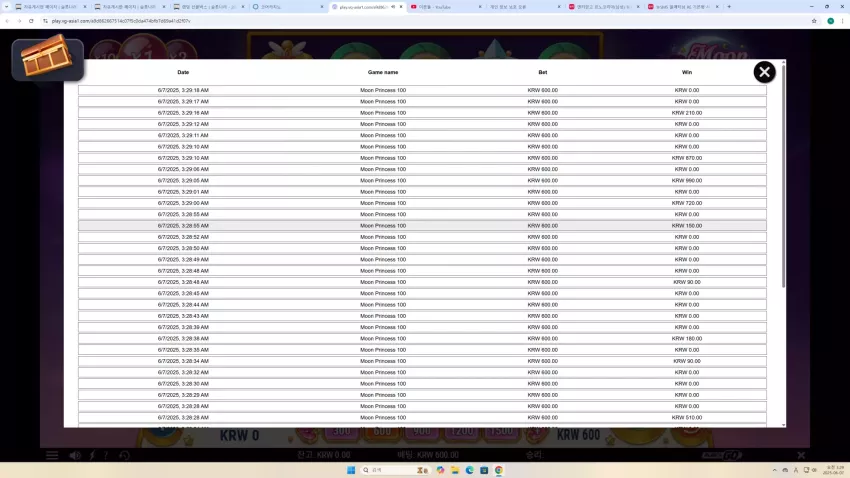This screenshot has width=850, height=478.
Task: Select row with win KRW 720.00
Action: (422, 203)
